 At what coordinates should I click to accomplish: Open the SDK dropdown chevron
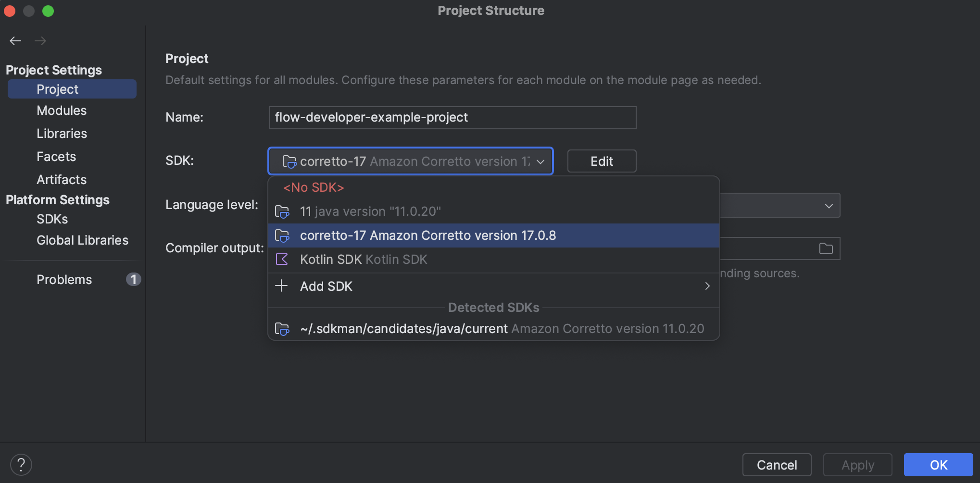540,161
